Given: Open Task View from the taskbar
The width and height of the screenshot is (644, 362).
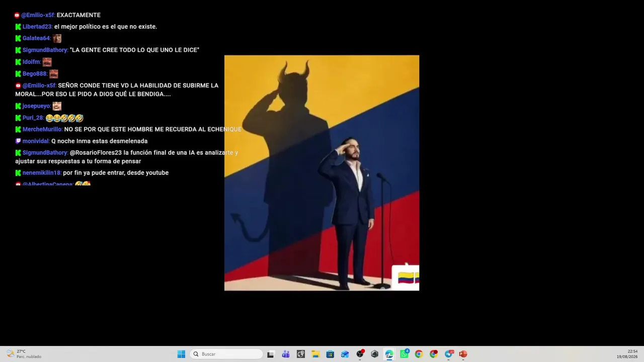Looking at the screenshot, I should [x=270, y=354].
